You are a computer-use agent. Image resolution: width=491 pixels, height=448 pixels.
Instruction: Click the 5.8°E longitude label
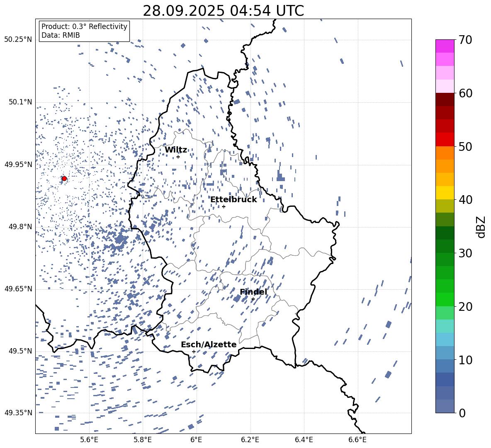(143, 440)
